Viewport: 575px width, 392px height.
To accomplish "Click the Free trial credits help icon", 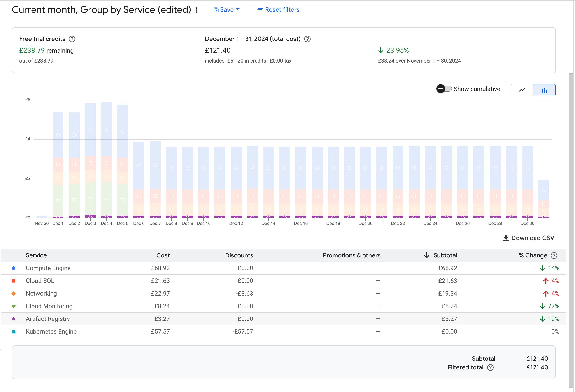I will pyautogui.click(x=72, y=38).
